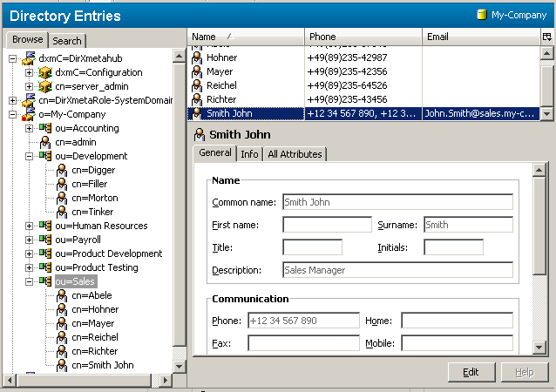Collapse the ou=Sales tree node
The width and height of the screenshot is (556, 392).
(29, 281)
